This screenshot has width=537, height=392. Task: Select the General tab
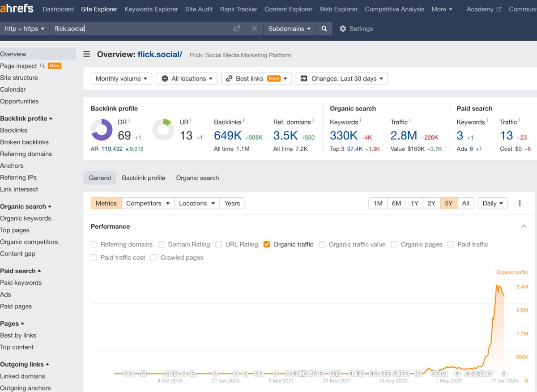(100, 178)
